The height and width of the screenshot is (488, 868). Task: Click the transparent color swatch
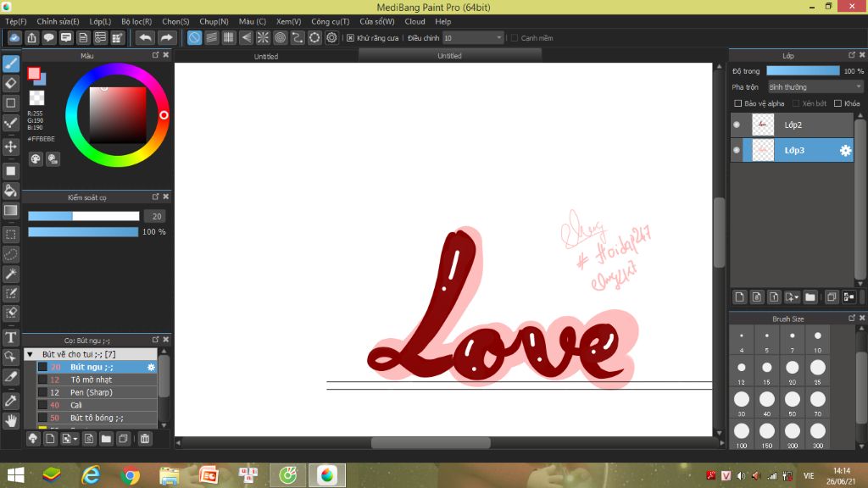point(36,98)
